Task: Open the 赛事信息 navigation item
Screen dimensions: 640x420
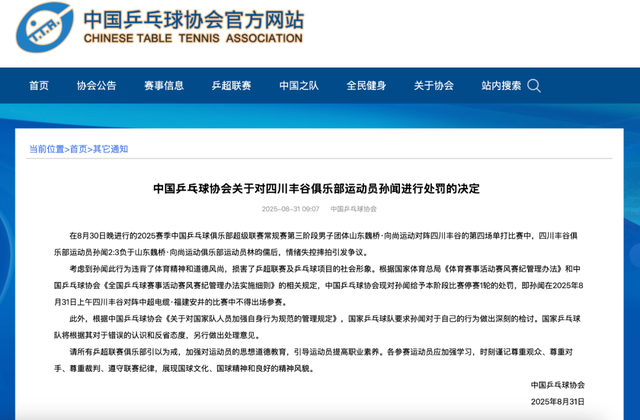Action: pos(164,86)
